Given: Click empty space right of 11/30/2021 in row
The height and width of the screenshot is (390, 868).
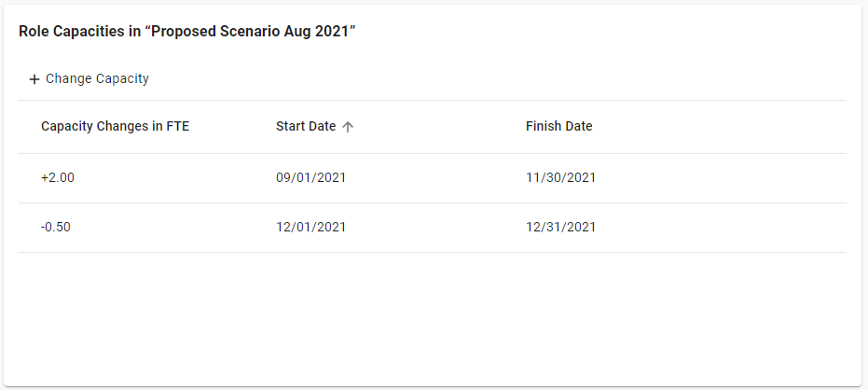Looking at the screenshot, I should tap(727, 178).
